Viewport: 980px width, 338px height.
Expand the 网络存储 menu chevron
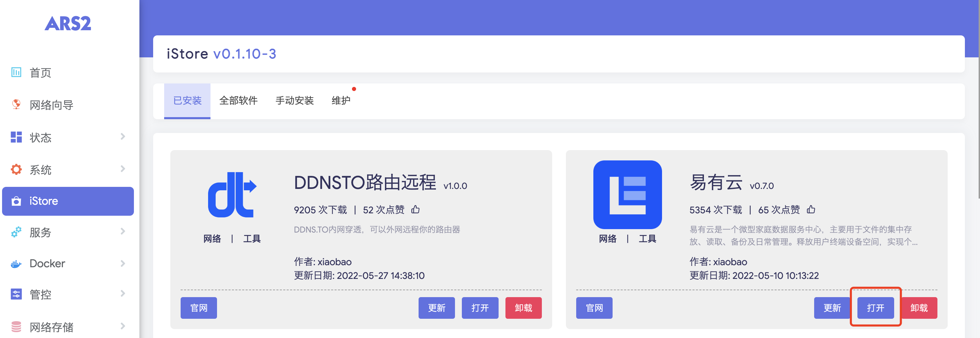[123, 326]
